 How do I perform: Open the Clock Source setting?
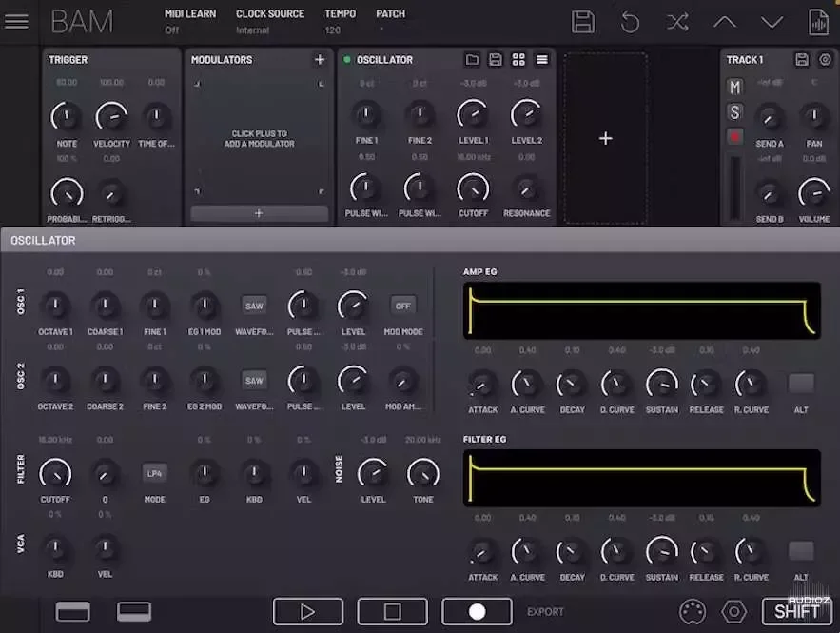click(270, 22)
